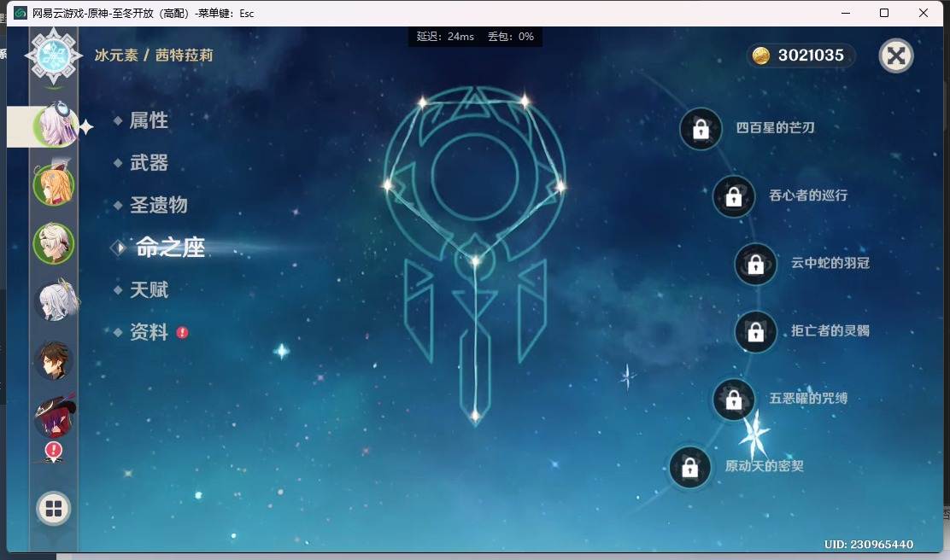Click the 丢包 0% packet loss indicator
Viewport: 950px width, 560px height.
(511, 37)
